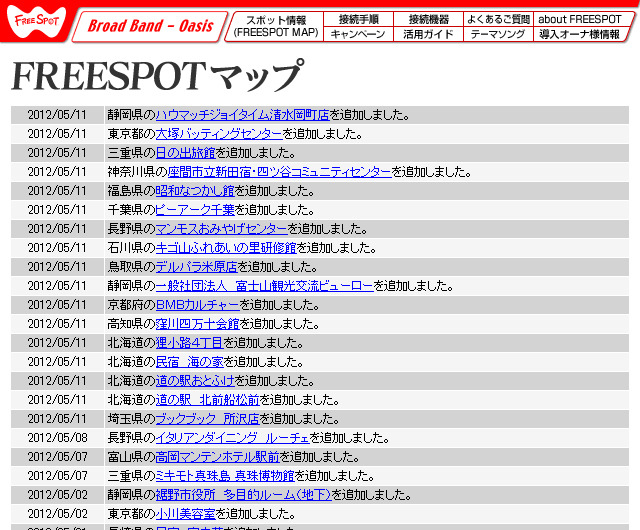Viewport: 640px width, 530px height.
Task: Open ハウマッチジョイタイム清水岡町店 link
Action: (x=242, y=115)
